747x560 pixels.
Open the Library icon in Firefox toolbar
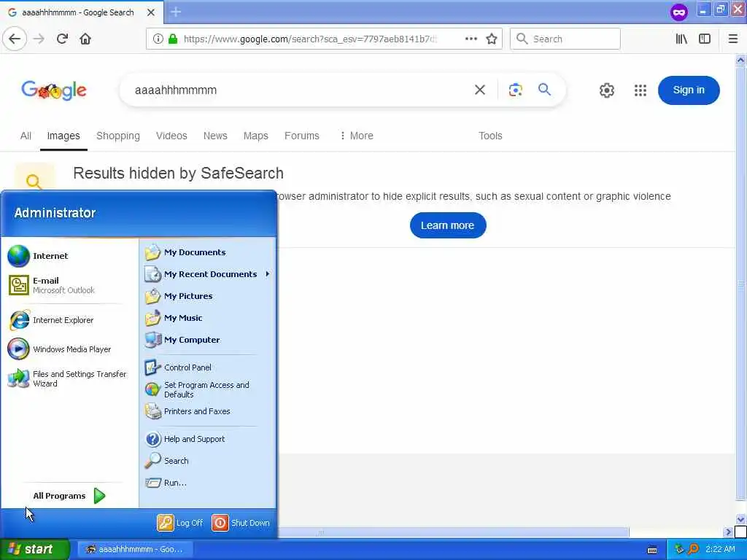point(681,39)
